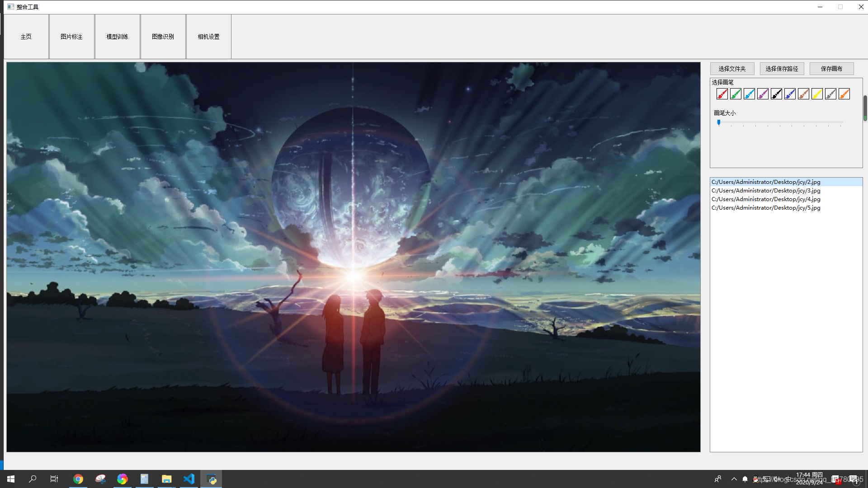Screen dimensions: 868x488
Task: Open the 相机设置 tab
Action: [209, 37]
